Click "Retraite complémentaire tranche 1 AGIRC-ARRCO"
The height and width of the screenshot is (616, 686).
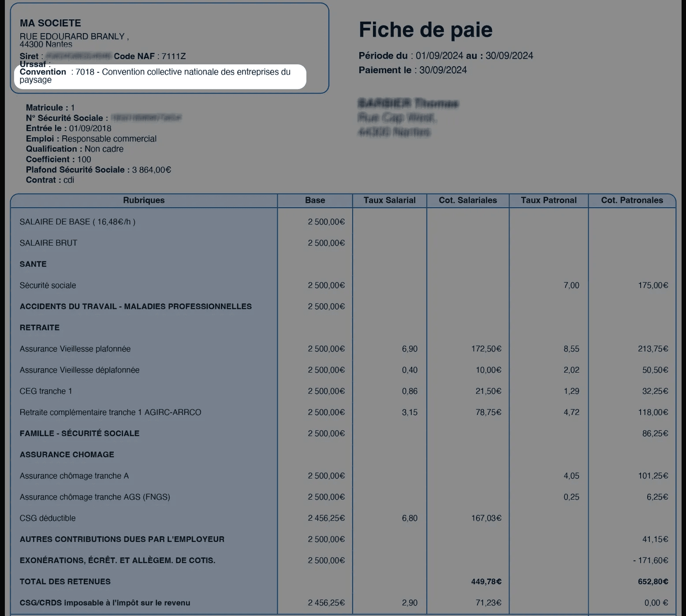pos(111,412)
